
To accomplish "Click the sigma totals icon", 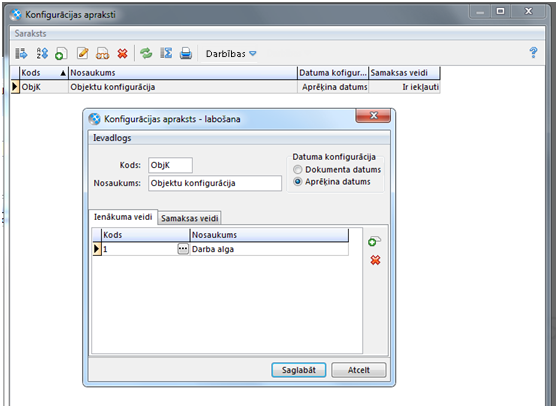I will pos(166,53).
